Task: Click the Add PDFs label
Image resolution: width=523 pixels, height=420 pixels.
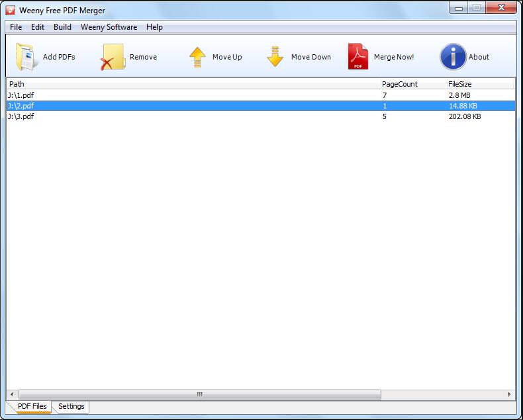Action: pos(59,57)
